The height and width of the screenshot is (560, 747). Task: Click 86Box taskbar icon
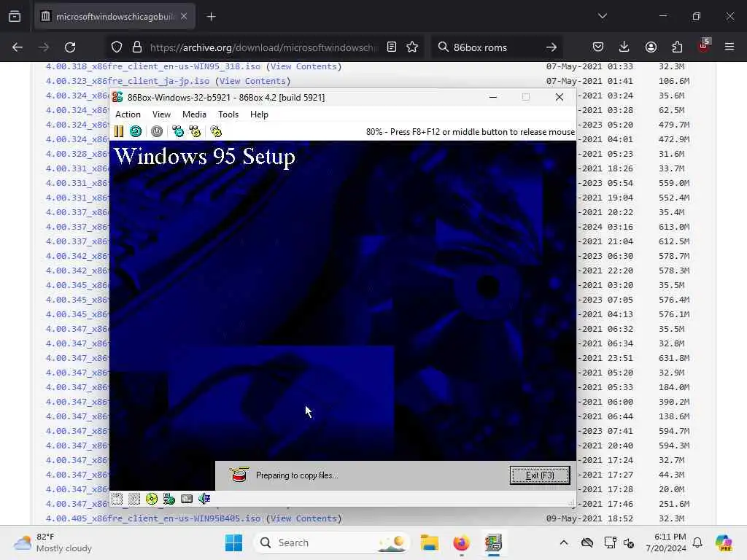pyautogui.click(x=494, y=542)
